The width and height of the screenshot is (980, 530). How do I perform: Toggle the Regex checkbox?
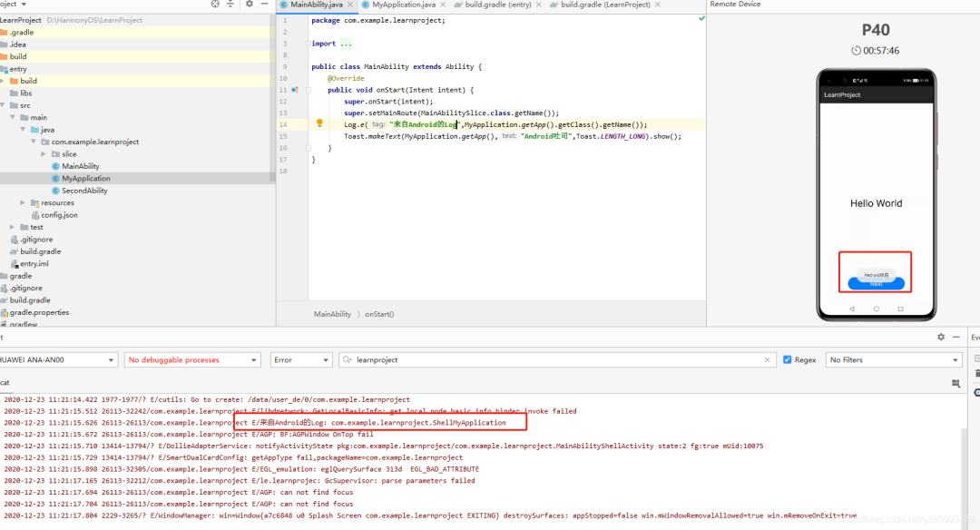click(x=787, y=360)
